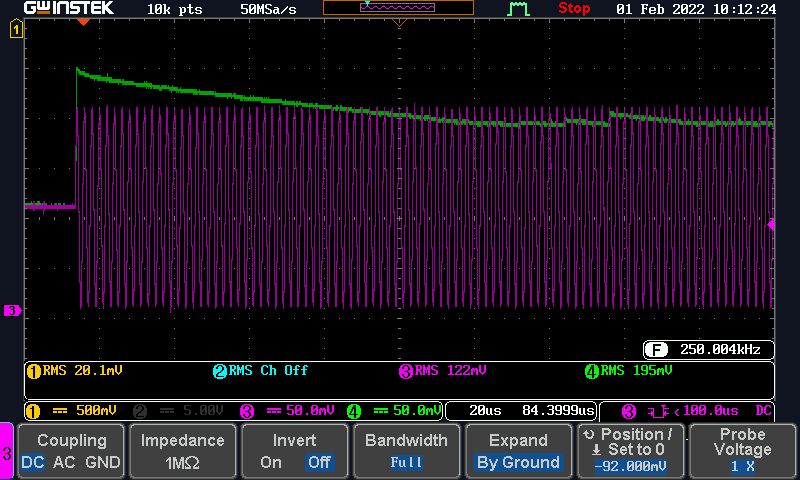Open the Impedance 1MΩ menu

click(183, 451)
